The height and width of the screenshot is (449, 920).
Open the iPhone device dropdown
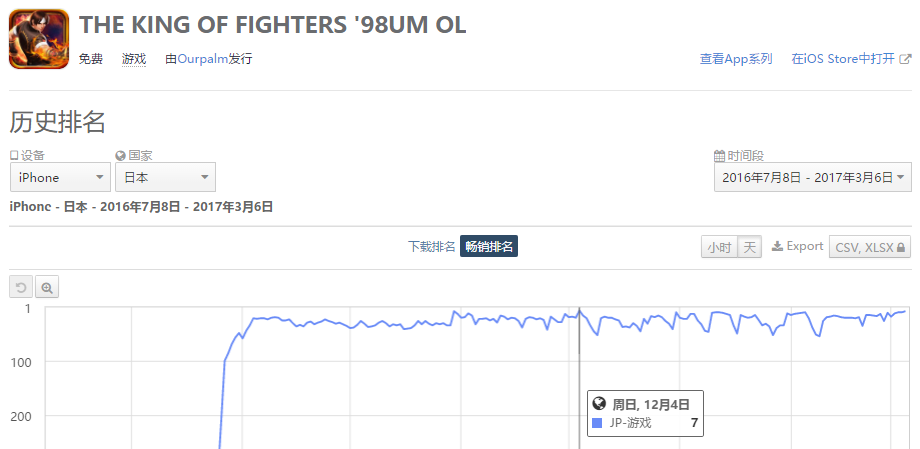click(60, 177)
